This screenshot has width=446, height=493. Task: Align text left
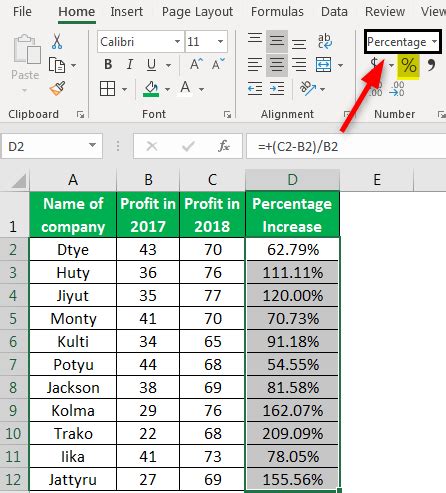click(255, 65)
